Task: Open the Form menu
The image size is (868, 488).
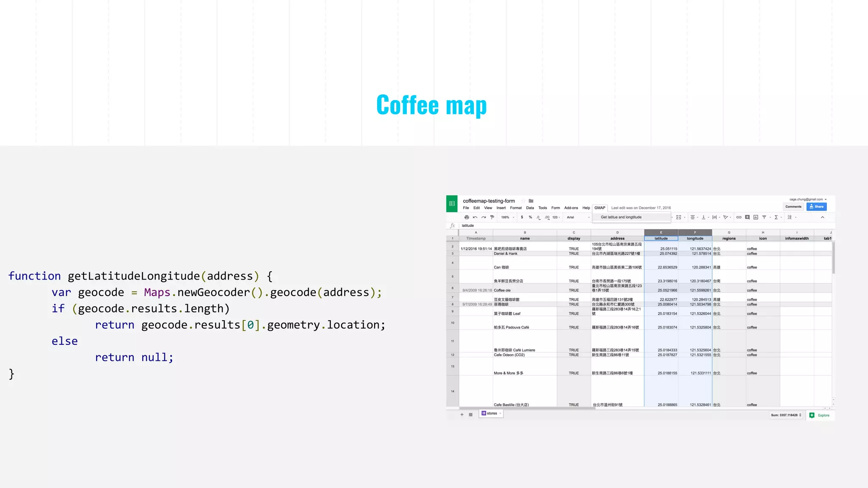Action: (556, 208)
